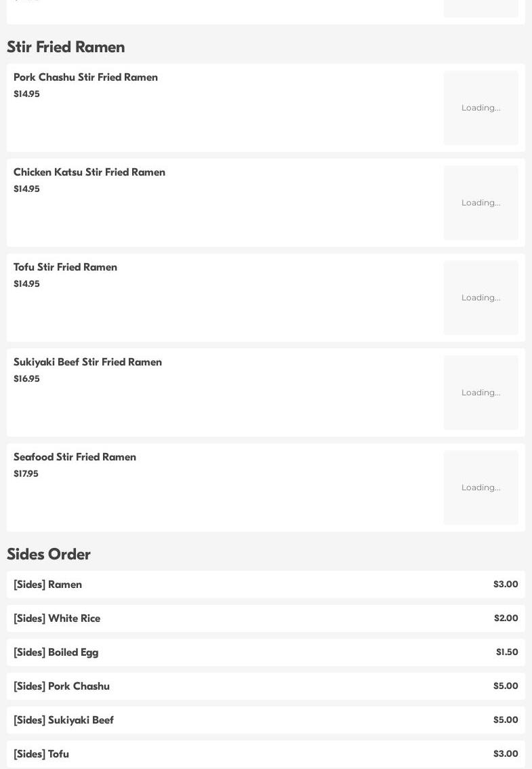Click the Sides Order section heading
The image size is (532, 769).
click(x=49, y=554)
